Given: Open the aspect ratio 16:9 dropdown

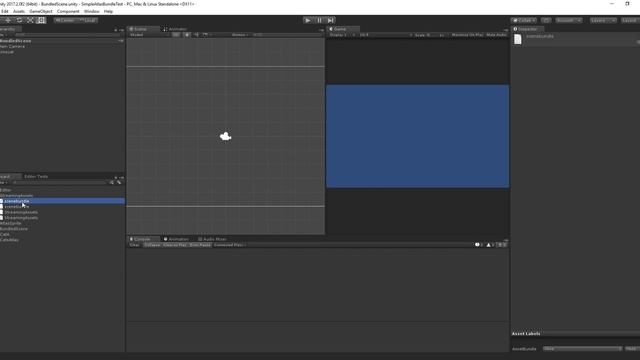Looking at the screenshot, I should click(385, 35).
